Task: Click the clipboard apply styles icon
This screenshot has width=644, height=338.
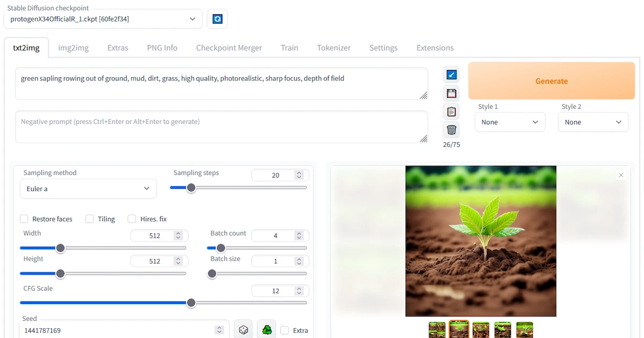Action: click(451, 112)
